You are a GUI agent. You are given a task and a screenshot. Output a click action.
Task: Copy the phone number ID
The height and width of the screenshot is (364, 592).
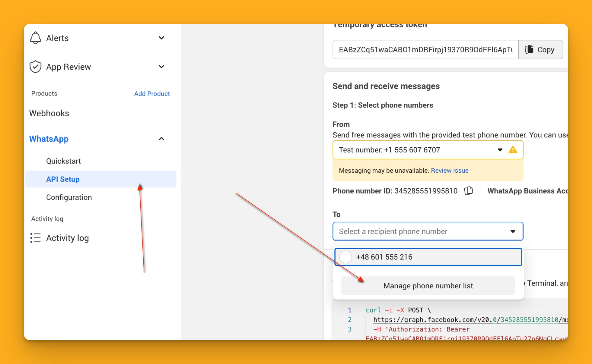coord(468,191)
